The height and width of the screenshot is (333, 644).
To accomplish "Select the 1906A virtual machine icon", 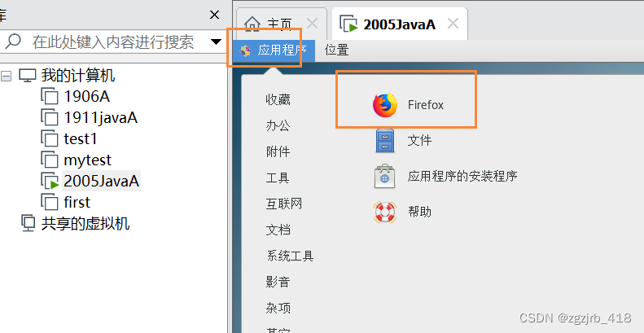I will tap(50, 97).
